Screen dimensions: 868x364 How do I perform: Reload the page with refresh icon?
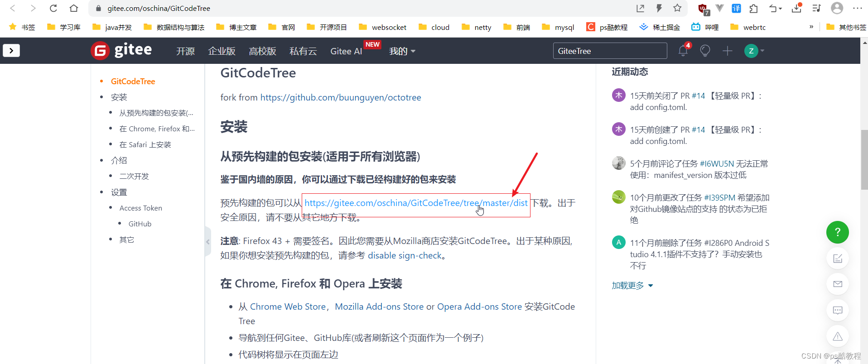coord(53,8)
